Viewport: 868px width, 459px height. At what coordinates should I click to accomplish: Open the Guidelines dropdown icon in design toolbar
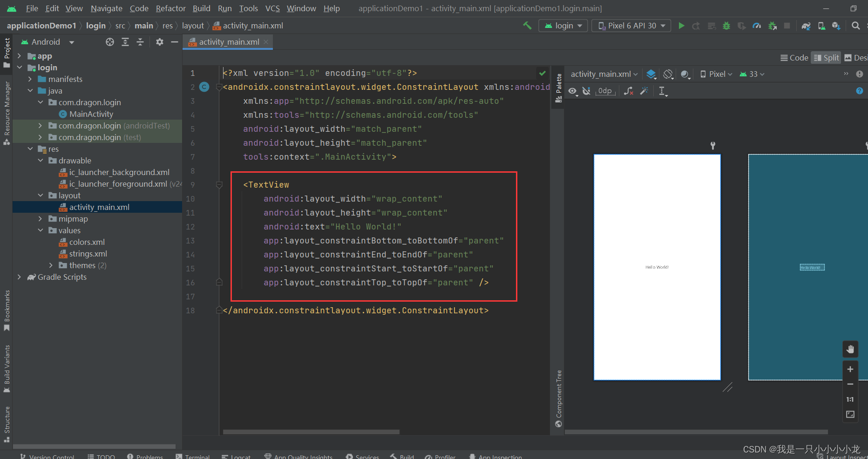[663, 91]
